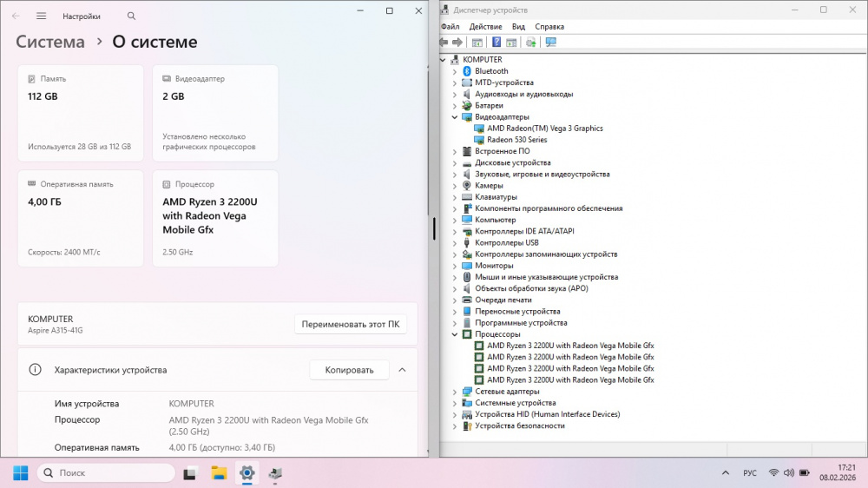Collapse the Процессоры category

[x=454, y=334]
